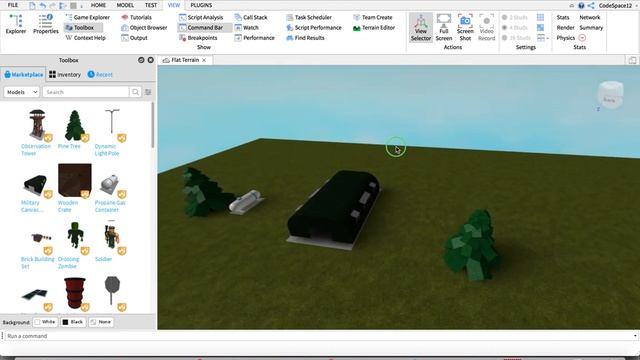This screenshot has width=640, height=360.
Task: Open Tutorials
Action: (x=136, y=18)
